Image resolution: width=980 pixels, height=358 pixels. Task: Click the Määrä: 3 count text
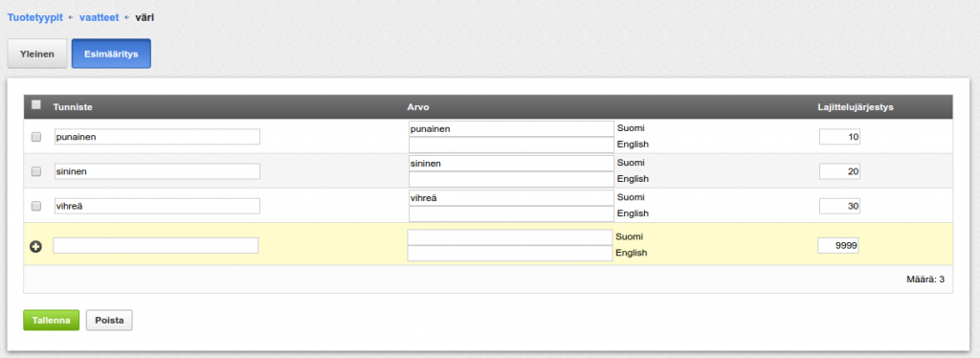pyautogui.click(x=925, y=280)
